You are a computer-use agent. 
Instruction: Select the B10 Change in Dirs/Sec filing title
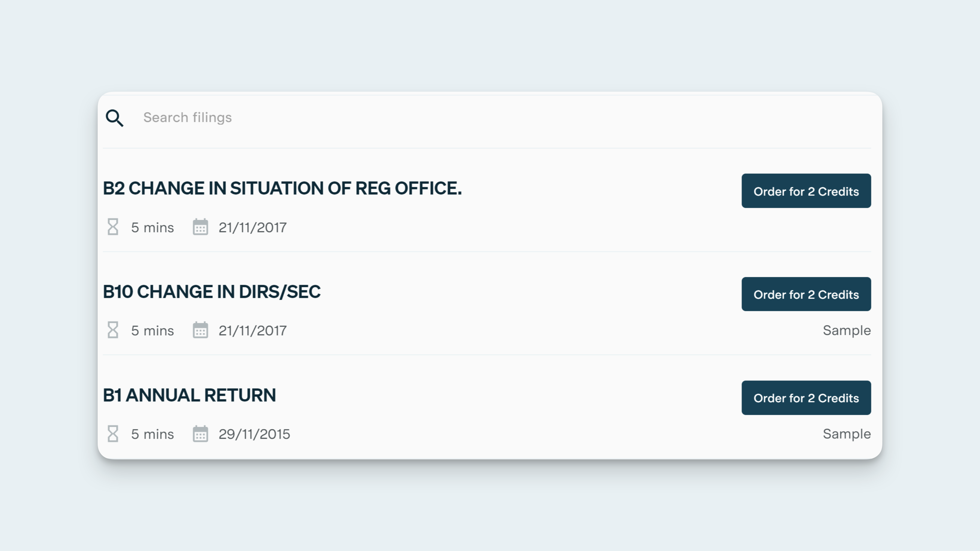[212, 292]
